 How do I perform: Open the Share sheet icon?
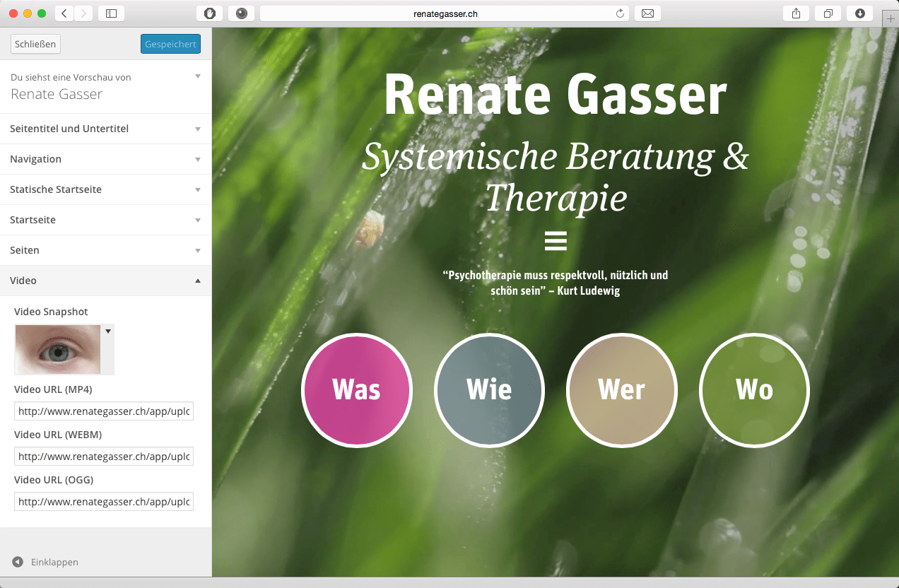click(797, 13)
